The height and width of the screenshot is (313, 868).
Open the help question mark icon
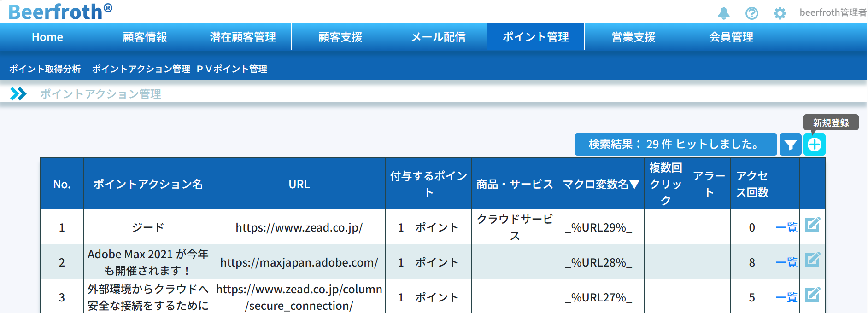(x=751, y=13)
